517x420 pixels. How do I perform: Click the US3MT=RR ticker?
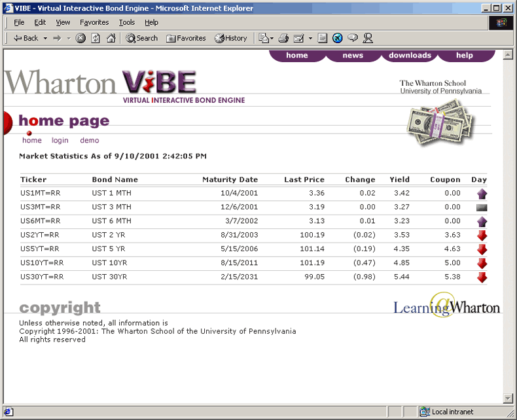coord(40,207)
